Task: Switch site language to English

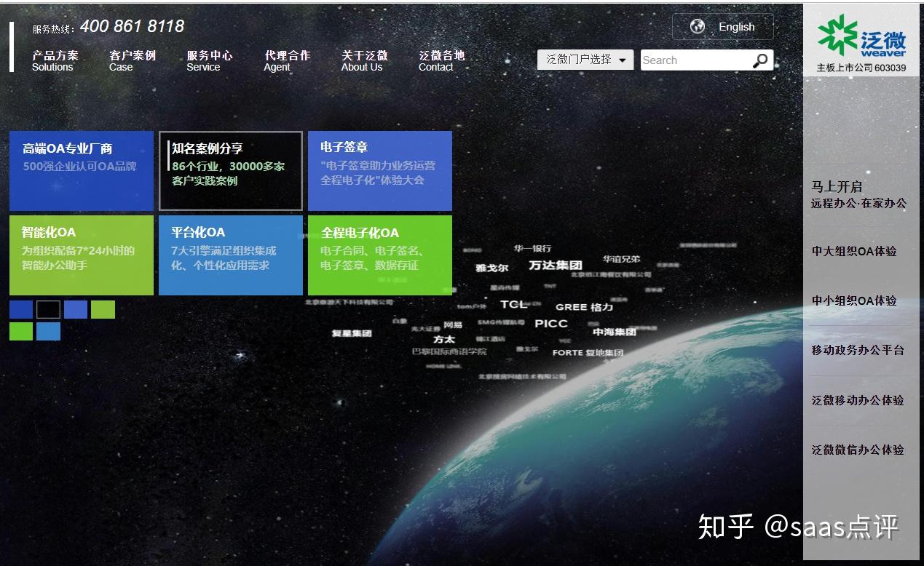Action: pyautogui.click(x=736, y=27)
